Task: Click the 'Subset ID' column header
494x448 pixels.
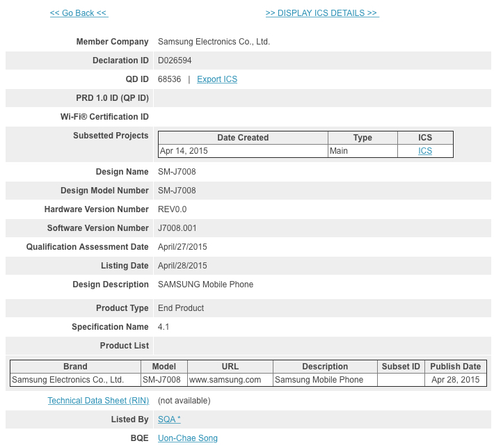Action: tap(401, 367)
